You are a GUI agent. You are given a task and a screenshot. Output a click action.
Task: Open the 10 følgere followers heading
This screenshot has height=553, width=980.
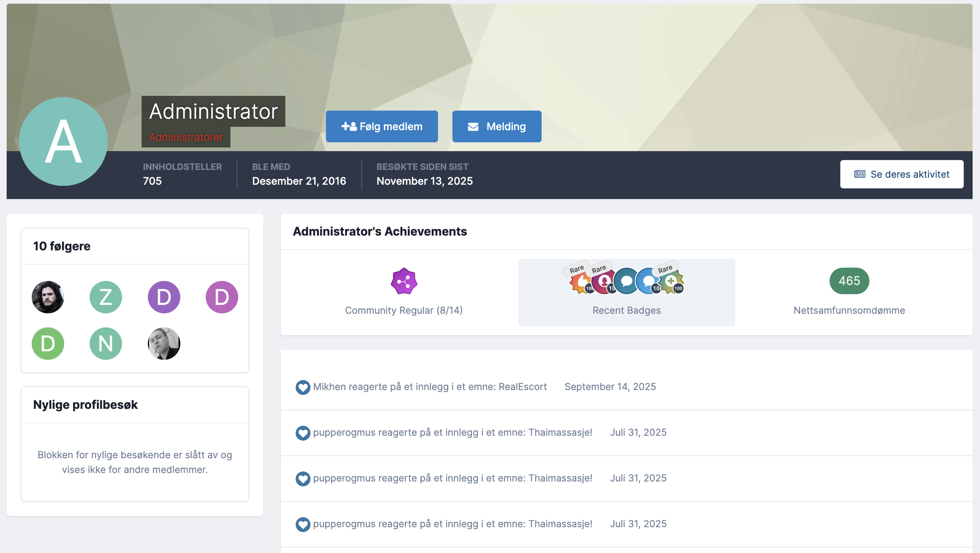[62, 246]
